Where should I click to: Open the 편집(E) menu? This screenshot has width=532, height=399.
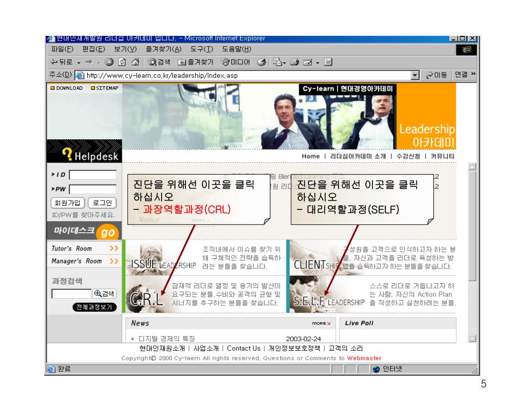click(x=94, y=49)
